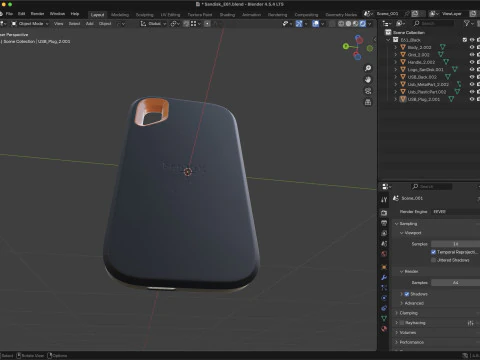Image resolution: width=480 pixels, height=360 pixels.
Task: Open the Particles properties tab icon
Action: pyautogui.click(x=384, y=288)
